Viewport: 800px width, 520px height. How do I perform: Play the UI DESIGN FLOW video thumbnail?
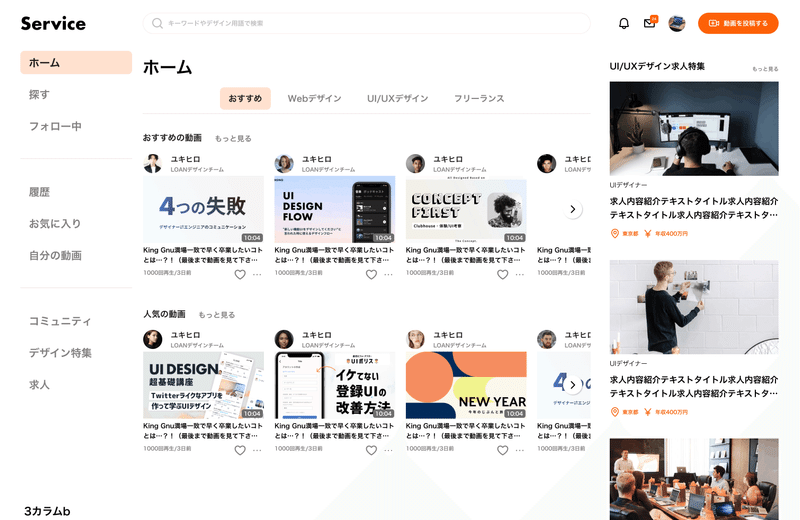335,209
